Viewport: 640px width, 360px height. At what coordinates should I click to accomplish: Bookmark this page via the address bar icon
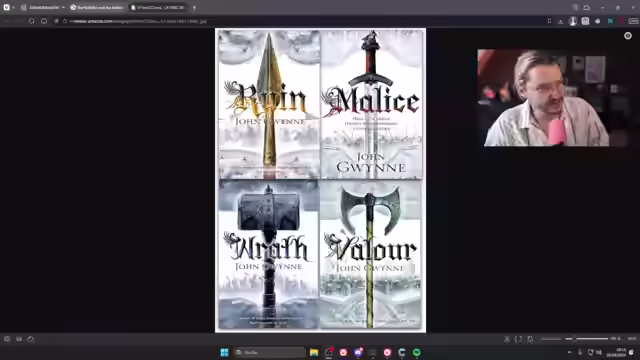[549, 21]
